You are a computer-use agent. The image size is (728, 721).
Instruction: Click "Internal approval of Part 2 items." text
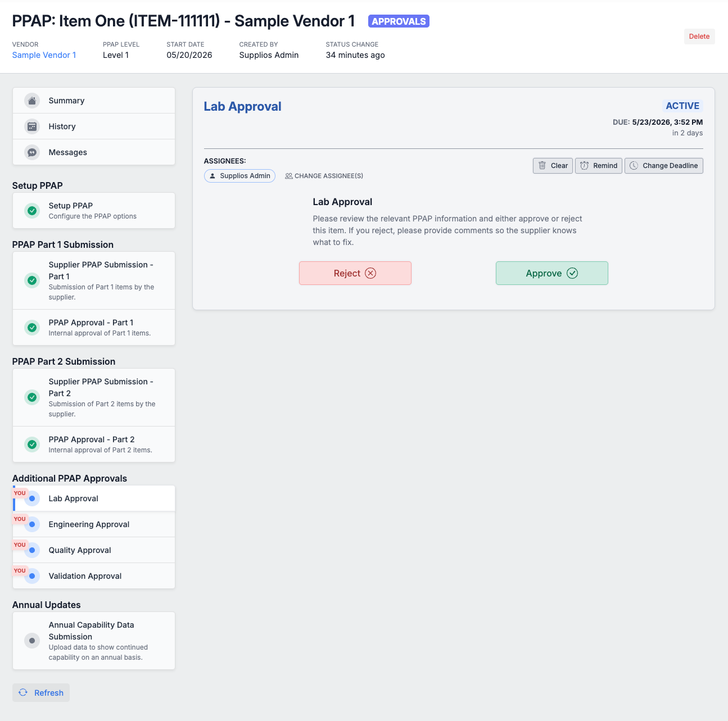pos(100,450)
